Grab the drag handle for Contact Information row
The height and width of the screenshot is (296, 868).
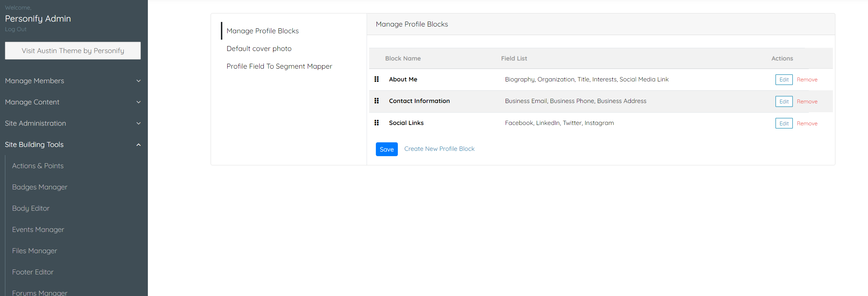point(377,101)
